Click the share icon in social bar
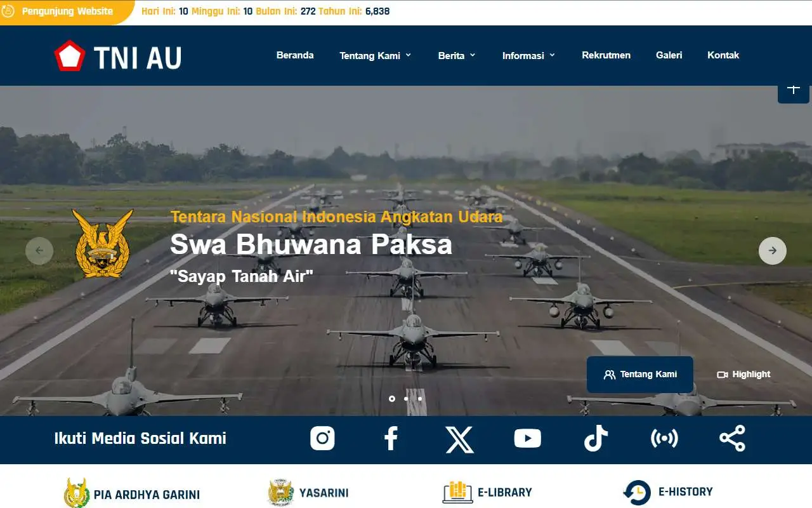812x508 pixels. 732,438
